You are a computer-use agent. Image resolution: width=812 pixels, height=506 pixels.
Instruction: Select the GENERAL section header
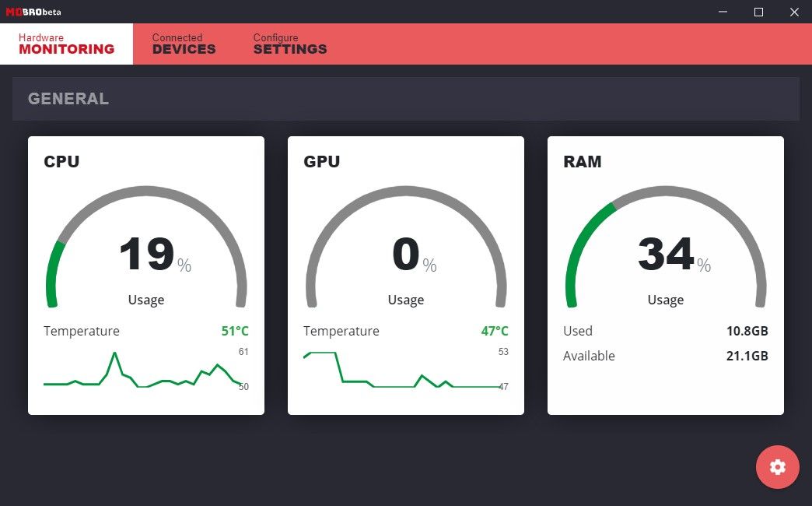pos(68,98)
